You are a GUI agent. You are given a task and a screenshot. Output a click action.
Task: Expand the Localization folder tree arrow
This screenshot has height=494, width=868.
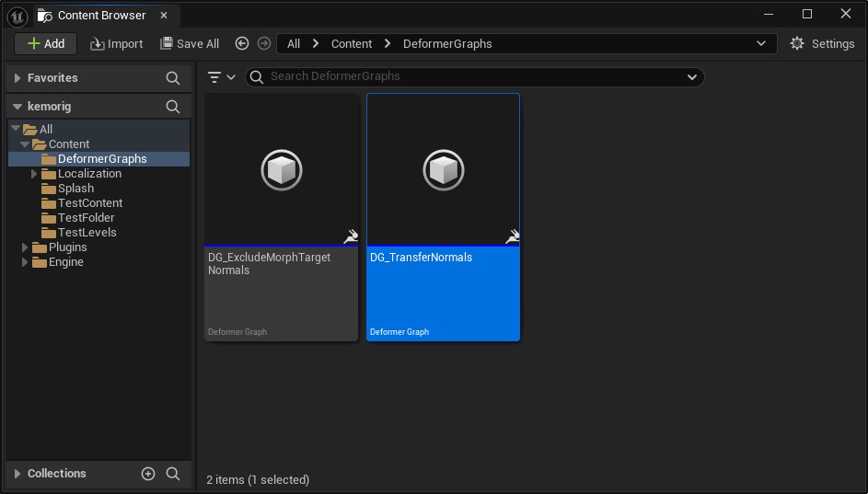coord(34,174)
